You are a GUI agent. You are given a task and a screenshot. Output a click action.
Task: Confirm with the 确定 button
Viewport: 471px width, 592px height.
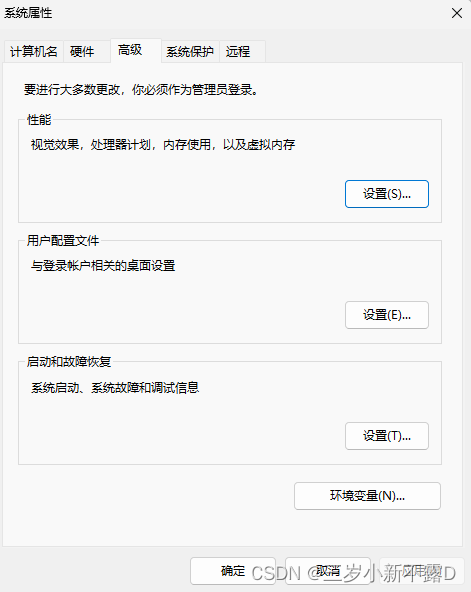(233, 571)
